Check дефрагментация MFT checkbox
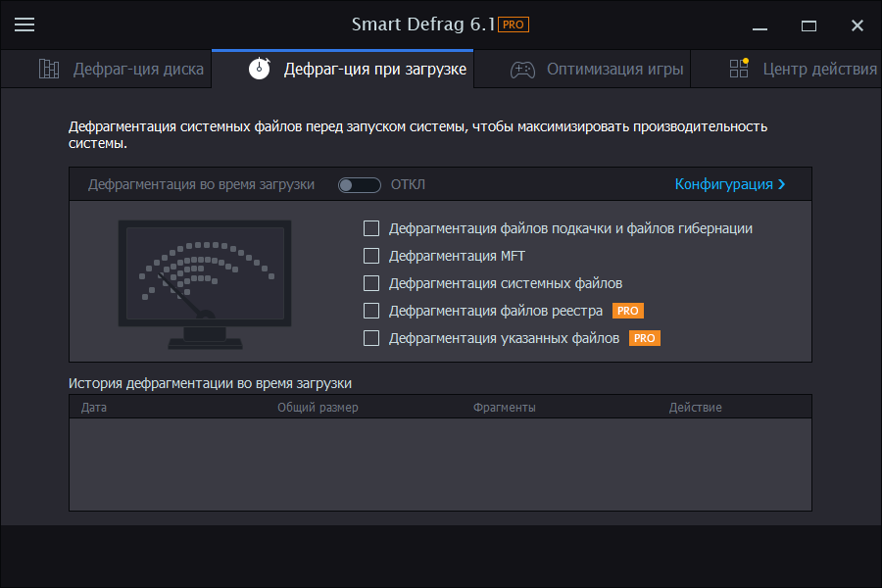The width and height of the screenshot is (882, 588). 371,256
